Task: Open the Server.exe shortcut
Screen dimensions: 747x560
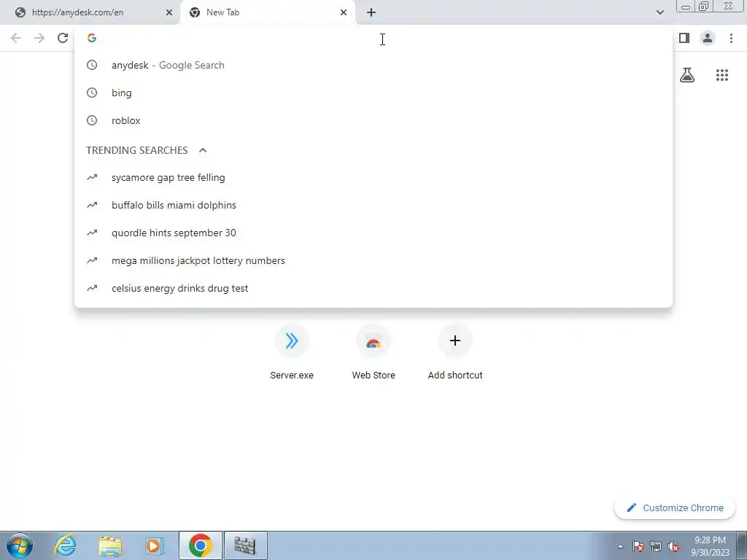Action: tap(292, 352)
